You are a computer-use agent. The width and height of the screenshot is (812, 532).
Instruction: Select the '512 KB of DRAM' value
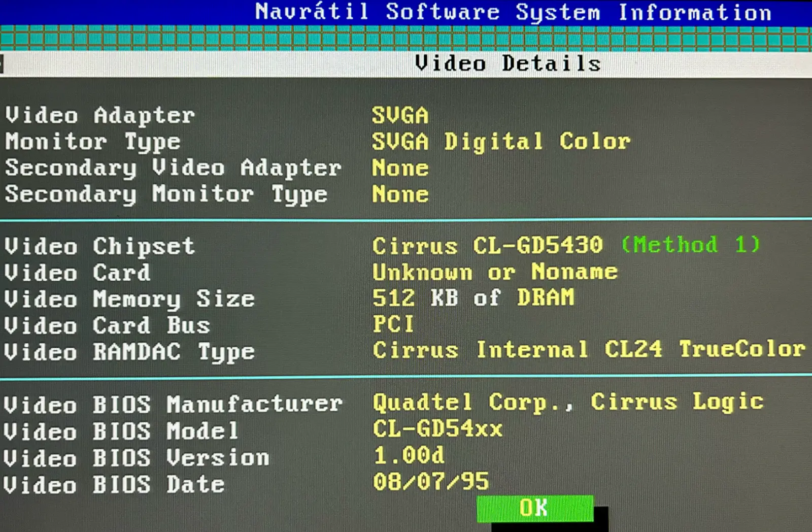(x=473, y=297)
